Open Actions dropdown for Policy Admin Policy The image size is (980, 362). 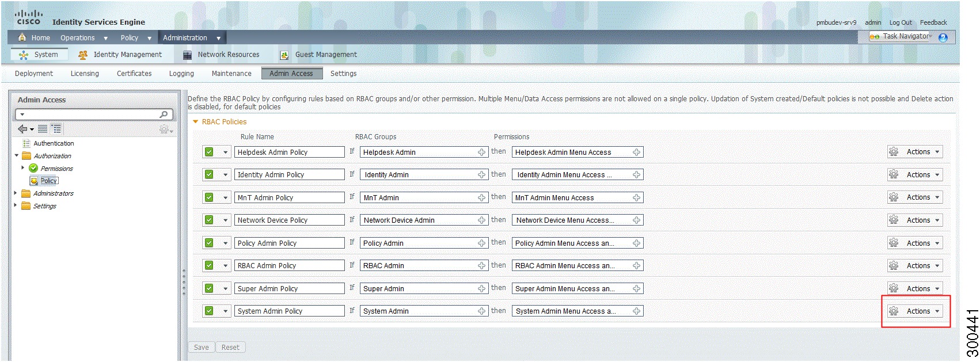915,243
